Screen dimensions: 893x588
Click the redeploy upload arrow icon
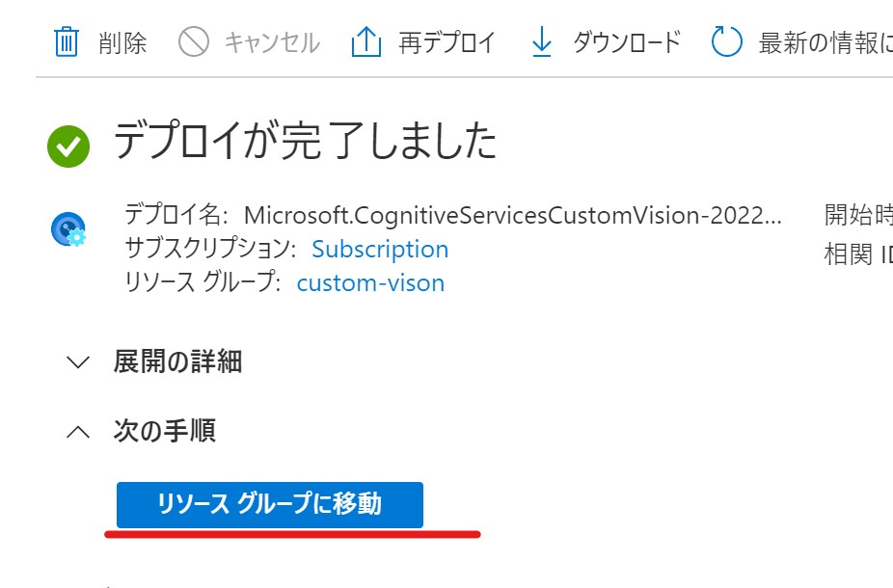coord(365,42)
